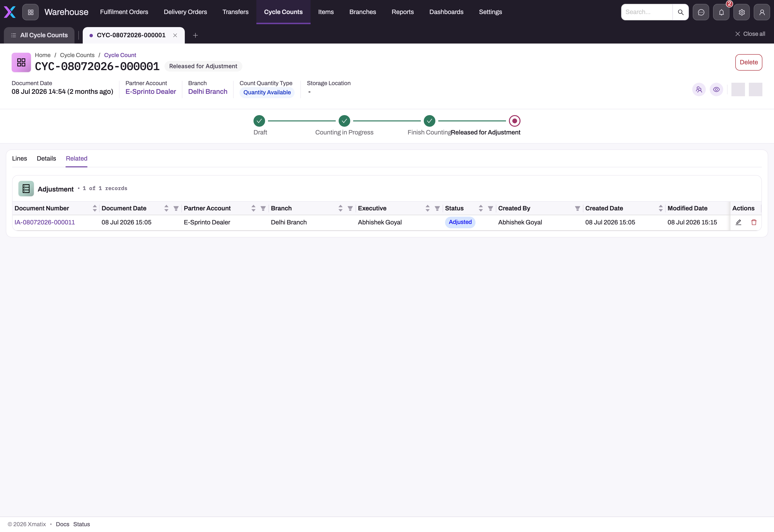Image resolution: width=774 pixels, height=532 pixels.
Task: Open the Dashboards menu
Action: [x=446, y=12]
